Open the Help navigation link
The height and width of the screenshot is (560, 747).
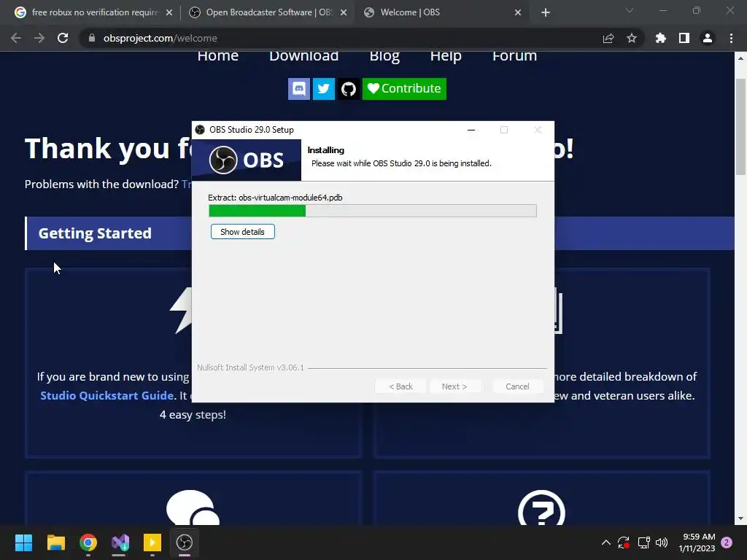[x=446, y=56]
